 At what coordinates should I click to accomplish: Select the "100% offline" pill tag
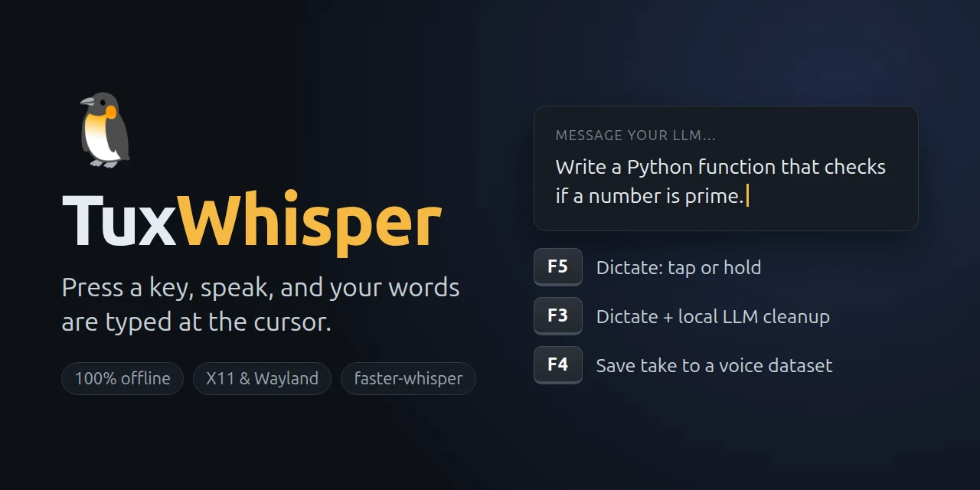tap(122, 378)
